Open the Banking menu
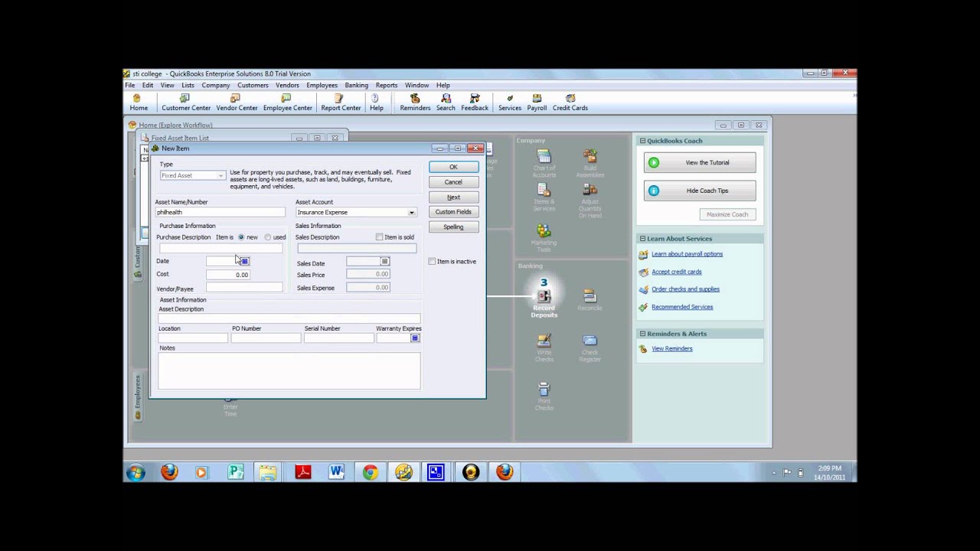The image size is (980, 551). coord(356,85)
